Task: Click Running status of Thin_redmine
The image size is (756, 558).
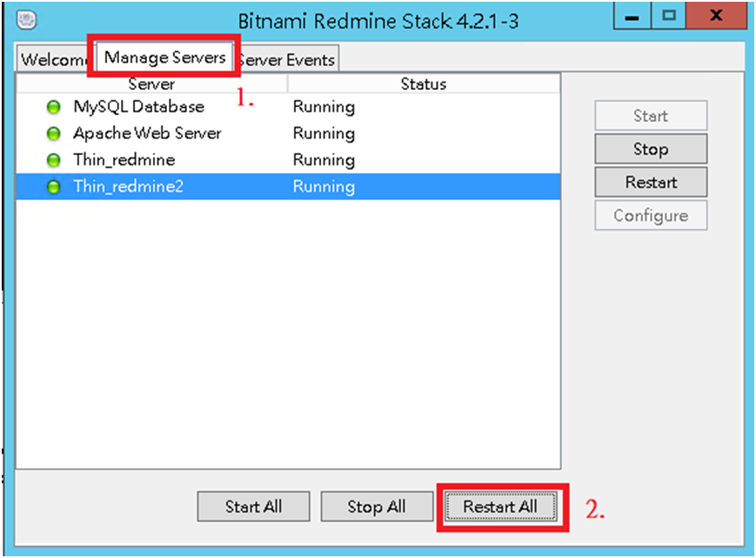Action: [324, 160]
